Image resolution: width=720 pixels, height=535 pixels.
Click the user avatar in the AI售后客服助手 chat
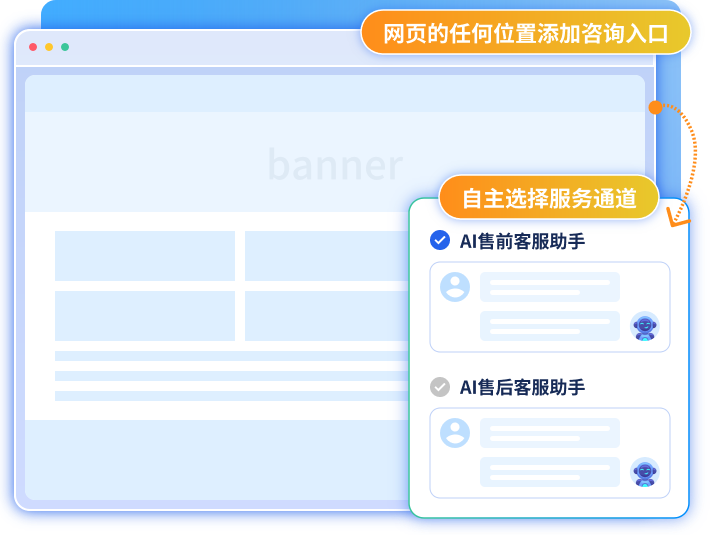click(455, 433)
